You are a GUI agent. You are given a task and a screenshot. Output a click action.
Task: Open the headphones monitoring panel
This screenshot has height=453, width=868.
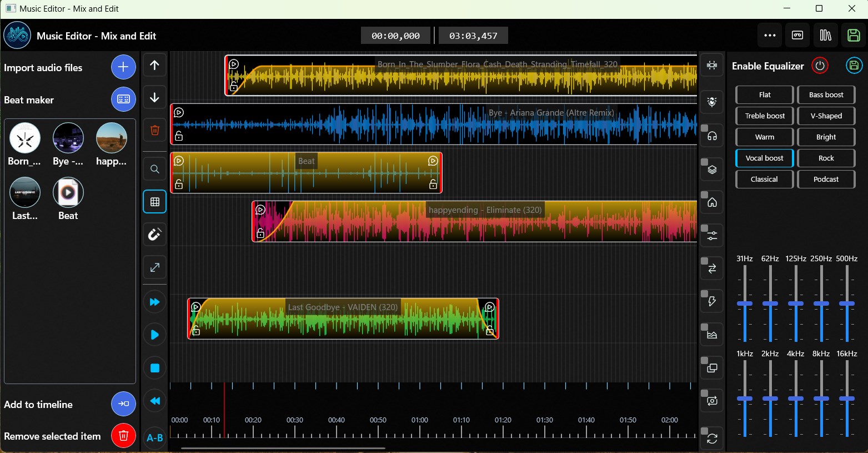(x=711, y=136)
